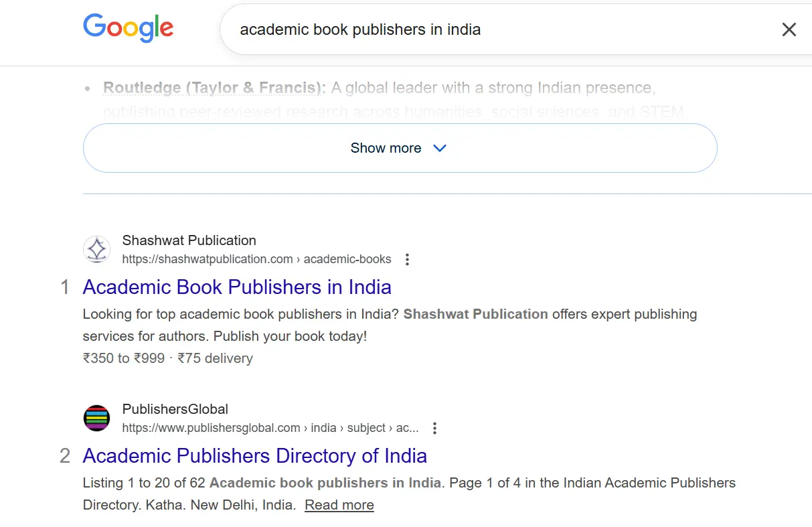Screen dimensions: 812x527
Task: Click the Shashwat Publication favicon
Action: click(x=96, y=249)
